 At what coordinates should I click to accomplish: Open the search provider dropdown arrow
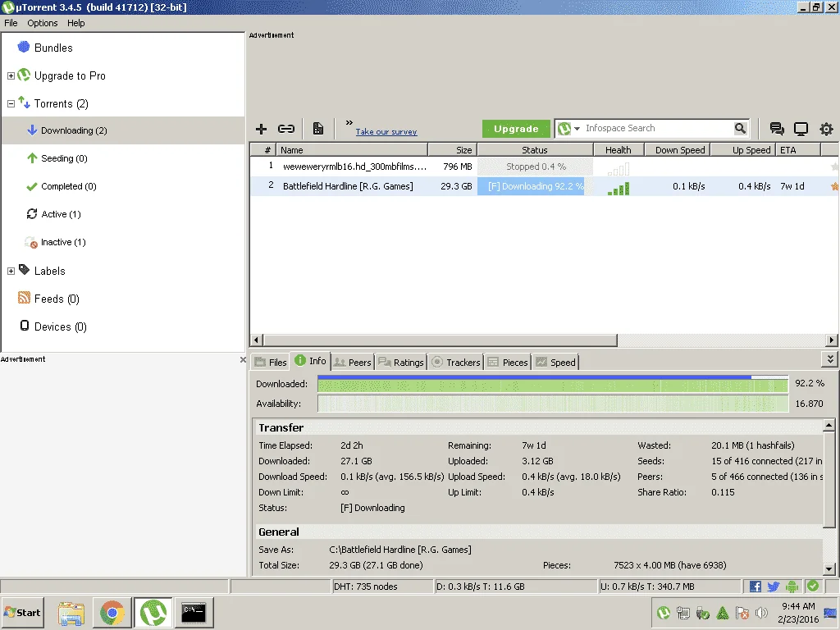577,129
